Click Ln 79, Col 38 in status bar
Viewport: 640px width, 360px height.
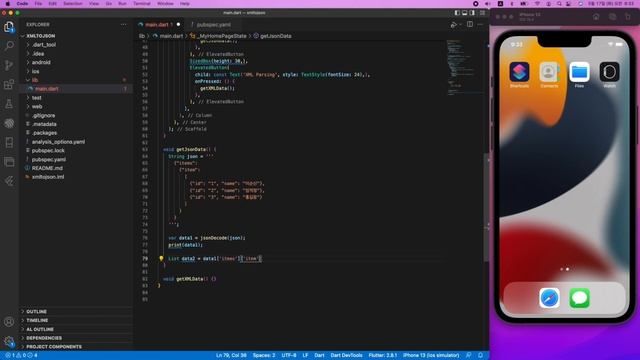tap(231, 355)
